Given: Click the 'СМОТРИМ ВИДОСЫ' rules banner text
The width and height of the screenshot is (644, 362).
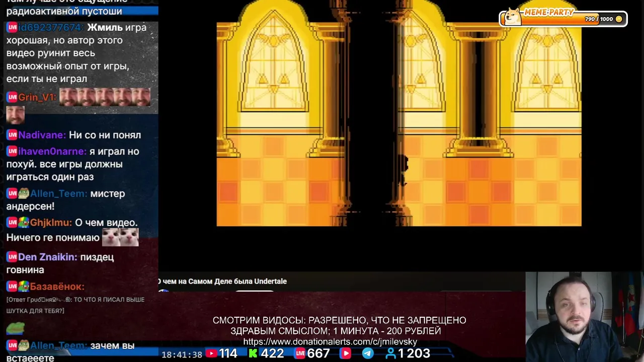Looking at the screenshot, I should tap(339, 325).
